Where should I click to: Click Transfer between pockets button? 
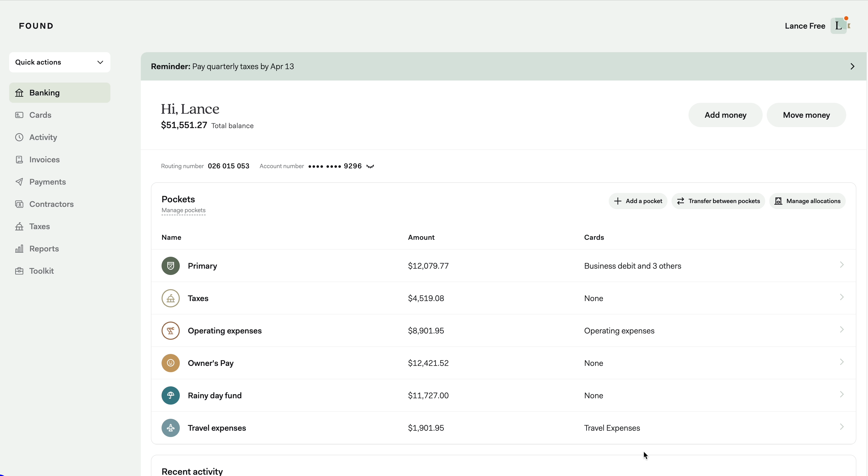coord(718,201)
